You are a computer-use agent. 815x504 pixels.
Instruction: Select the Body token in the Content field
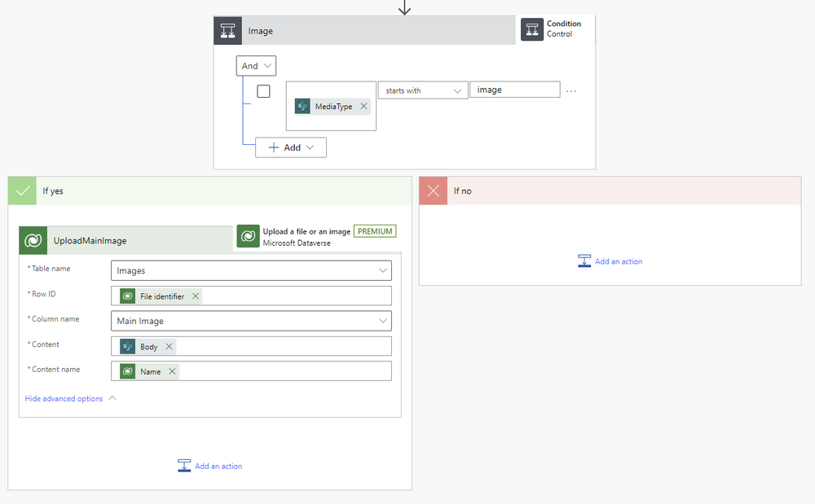[x=144, y=346]
